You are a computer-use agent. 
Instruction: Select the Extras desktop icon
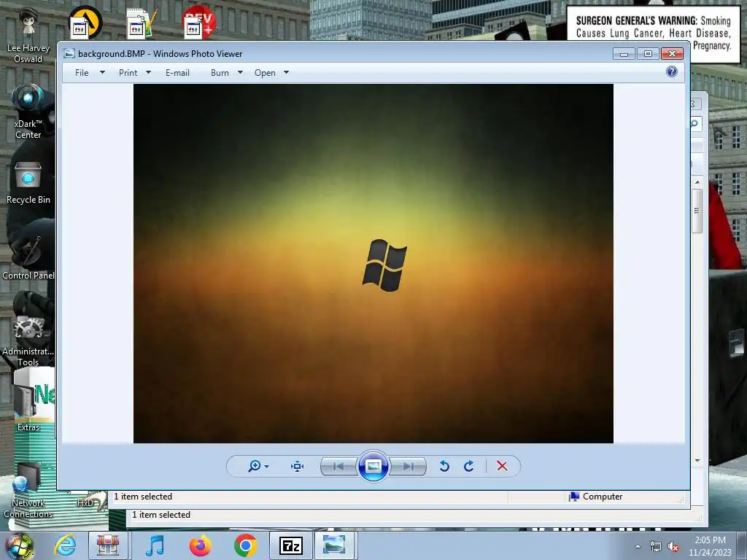coord(28,408)
